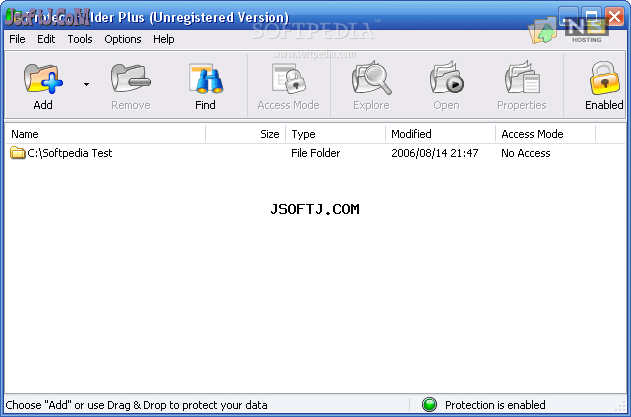Viewport: 631px width, 417px height.
Task: Toggle protection with the Enabled padlock
Action: tap(604, 78)
